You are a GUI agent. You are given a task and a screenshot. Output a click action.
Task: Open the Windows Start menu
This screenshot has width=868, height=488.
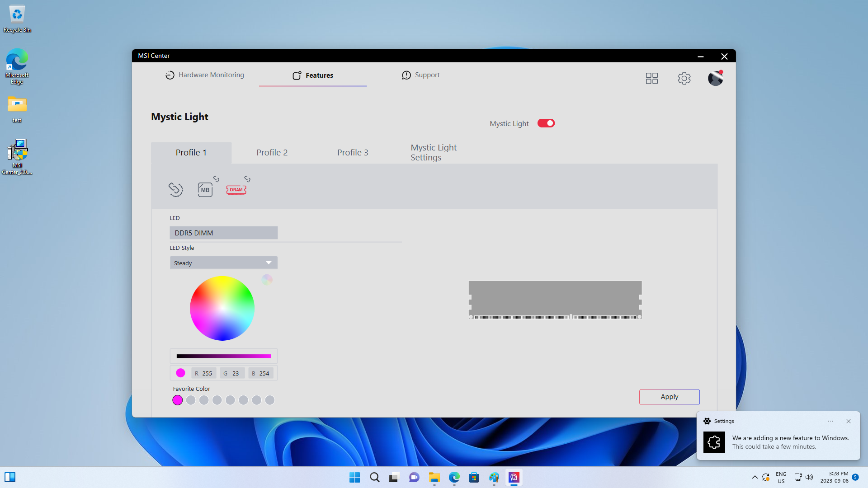355,478
